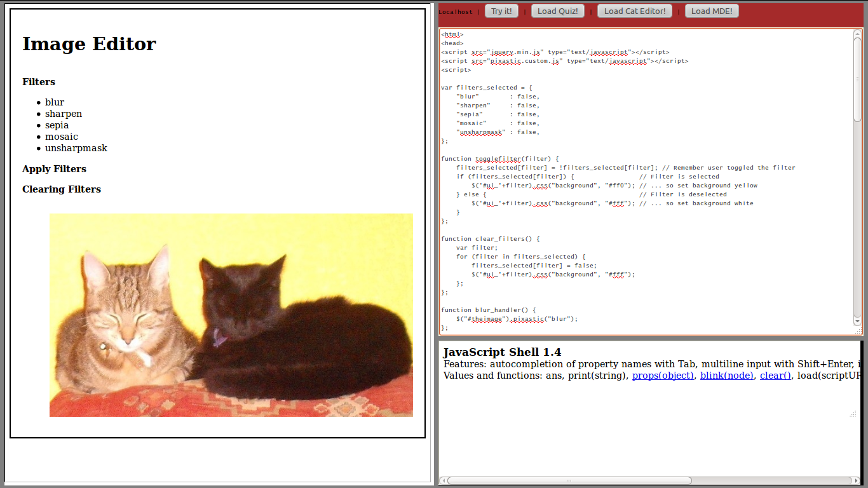Select the mosaic filter

[x=62, y=137]
